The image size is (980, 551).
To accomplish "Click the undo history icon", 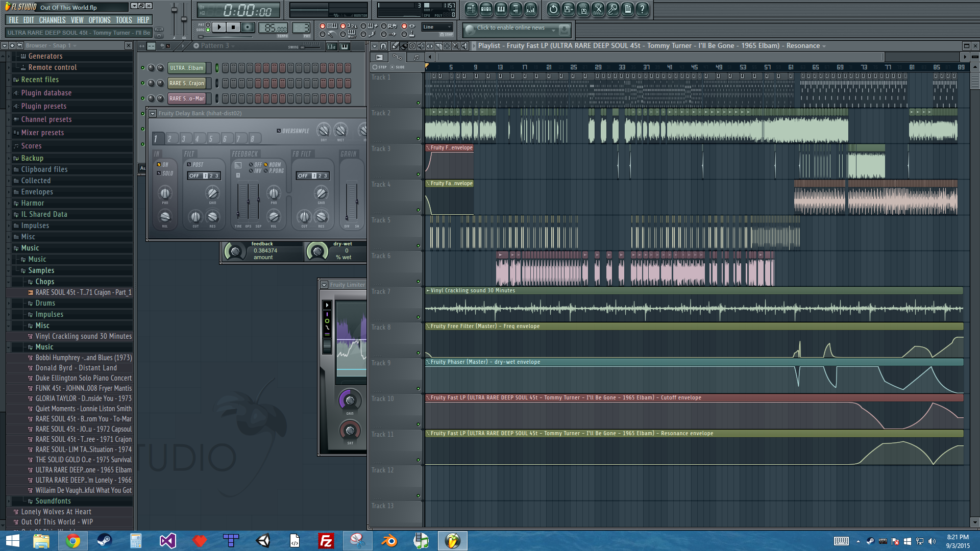I will 553,9.
